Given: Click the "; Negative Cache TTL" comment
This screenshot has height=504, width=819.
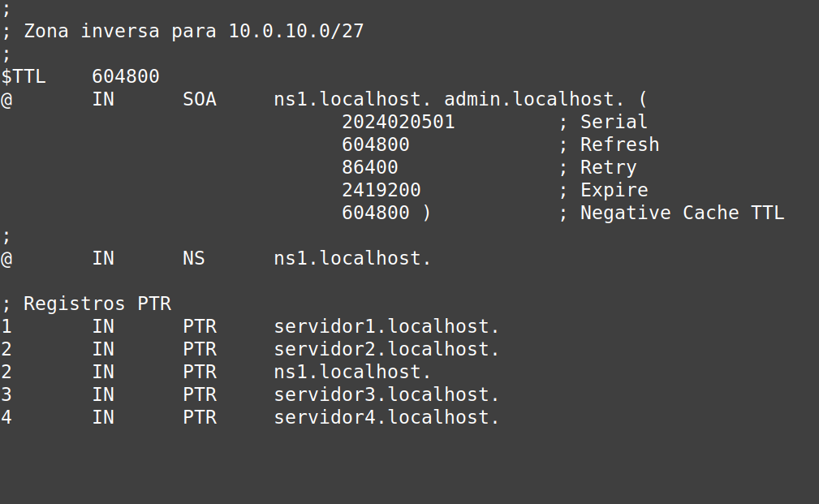Looking at the screenshot, I should pos(670,213).
